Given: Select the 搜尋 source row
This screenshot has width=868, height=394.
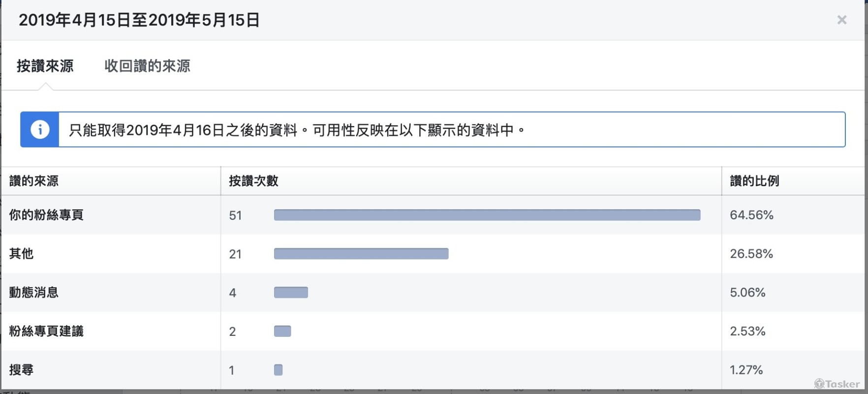Looking at the screenshot, I should [x=21, y=369].
